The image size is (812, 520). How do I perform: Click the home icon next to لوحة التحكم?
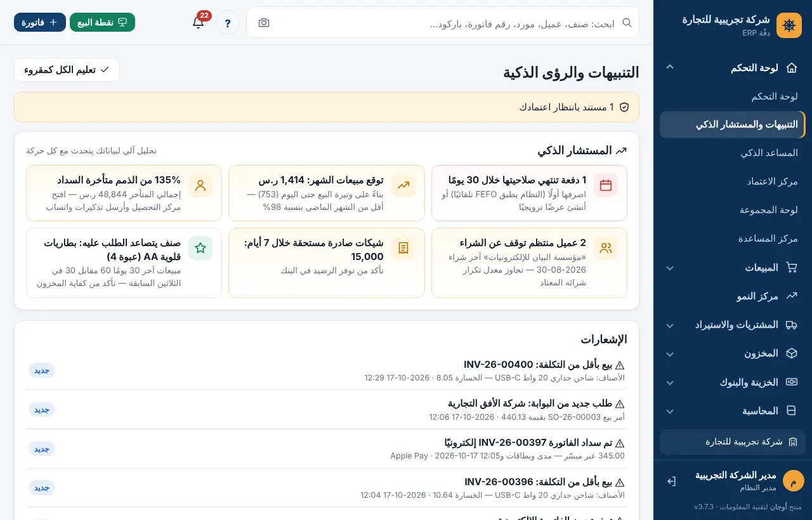tap(791, 67)
